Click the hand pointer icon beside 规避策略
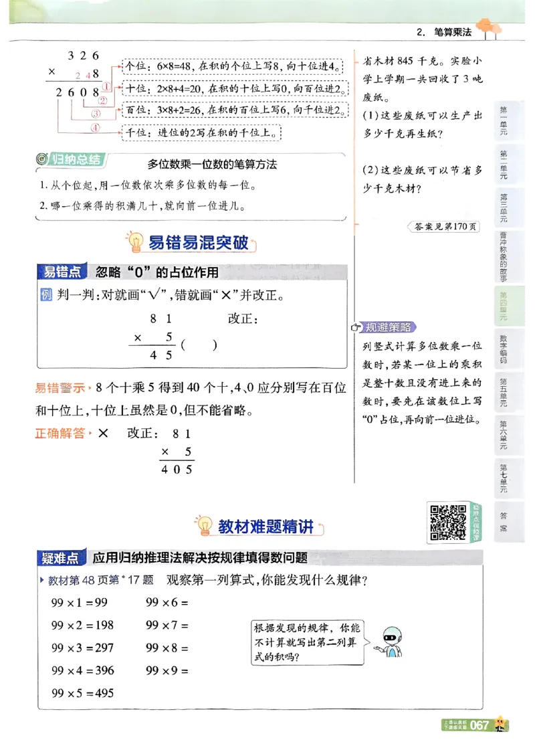The image size is (535, 756). (357, 326)
